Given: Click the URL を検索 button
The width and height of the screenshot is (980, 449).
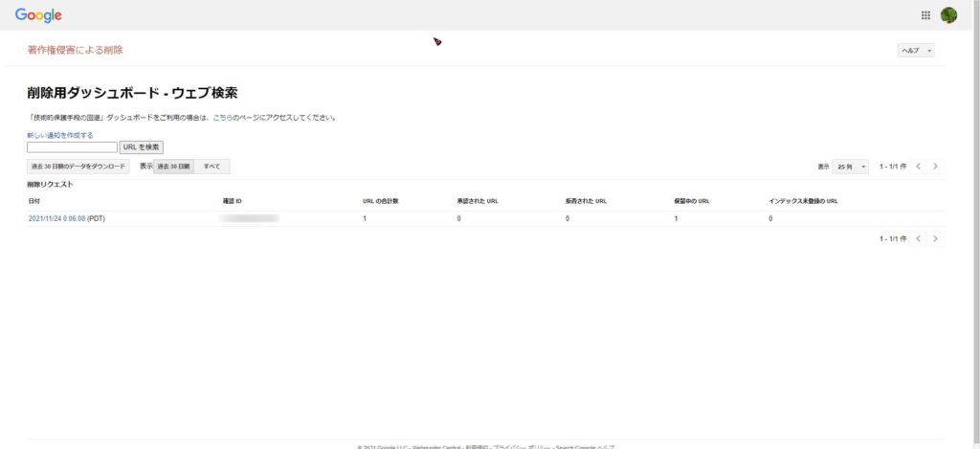Looking at the screenshot, I should (x=142, y=147).
